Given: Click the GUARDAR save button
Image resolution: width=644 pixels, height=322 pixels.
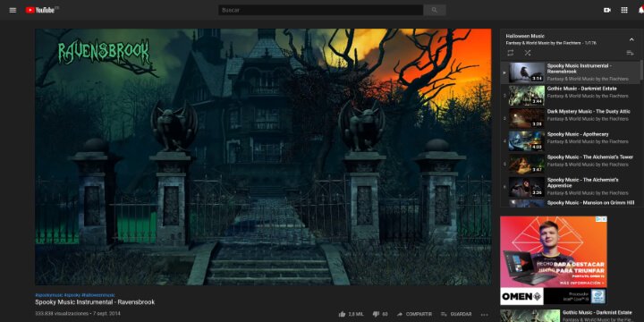Looking at the screenshot, I should 456,314.
